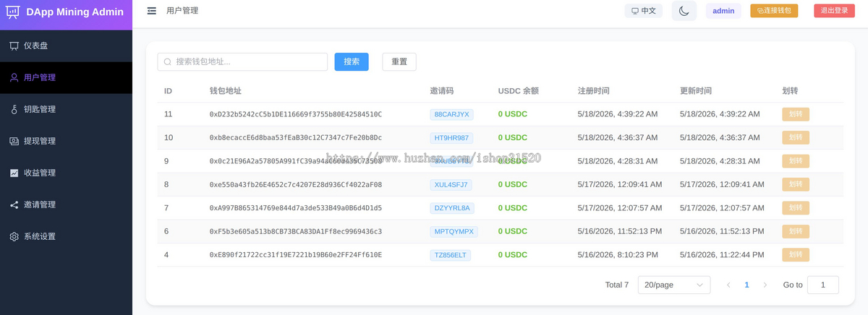Click the withdrawal icon beside 提现管理
This screenshot has height=315, width=868.
tap(14, 141)
